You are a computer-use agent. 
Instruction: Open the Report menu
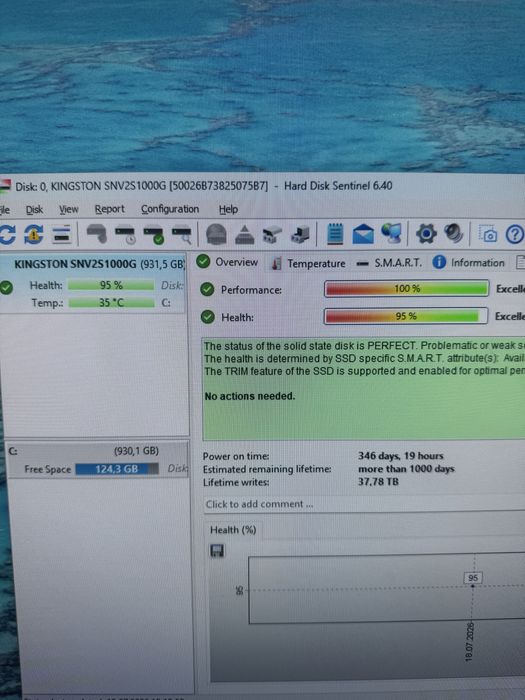(x=109, y=209)
